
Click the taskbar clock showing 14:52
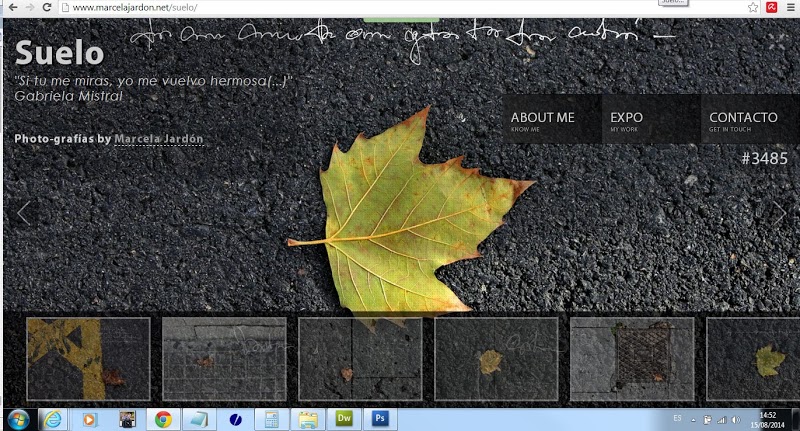(767, 420)
